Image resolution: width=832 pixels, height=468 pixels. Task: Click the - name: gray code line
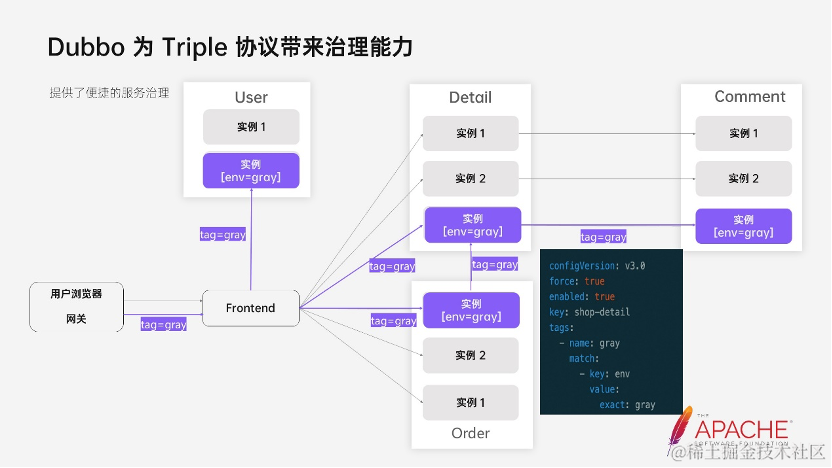tap(590, 343)
